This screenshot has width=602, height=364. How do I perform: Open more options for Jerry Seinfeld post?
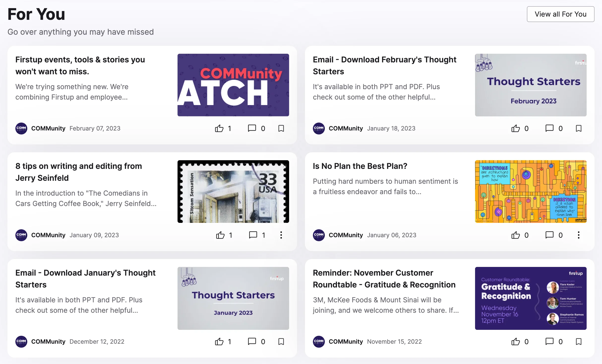[281, 235]
